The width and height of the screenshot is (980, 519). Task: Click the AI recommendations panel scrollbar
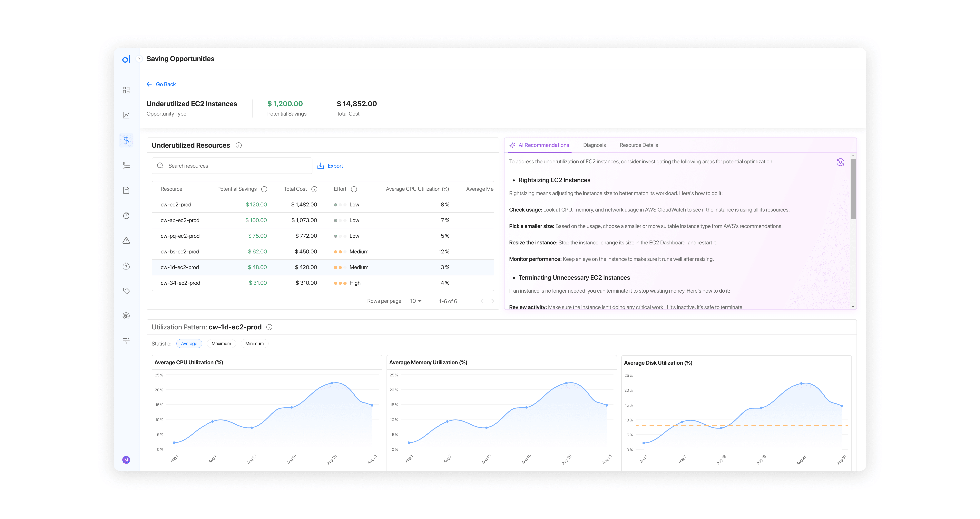tap(853, 189)
